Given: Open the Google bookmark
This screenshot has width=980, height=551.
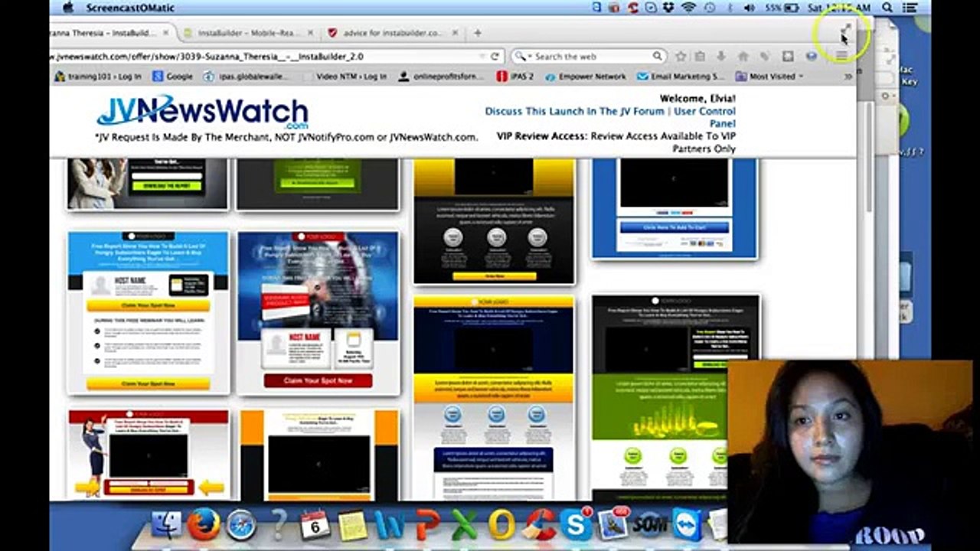Looking at the screenshot, I should point(173,77).
